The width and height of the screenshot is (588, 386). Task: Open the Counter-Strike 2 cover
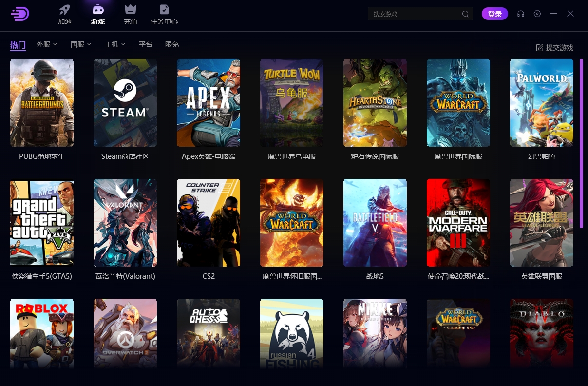(209, 223)
